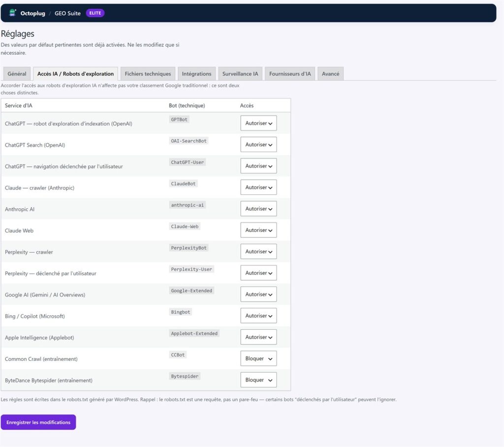This screenshot has height=447, width=504.
Task: Open Applebot-Extended access dropdown
Action: click(258, 337)
